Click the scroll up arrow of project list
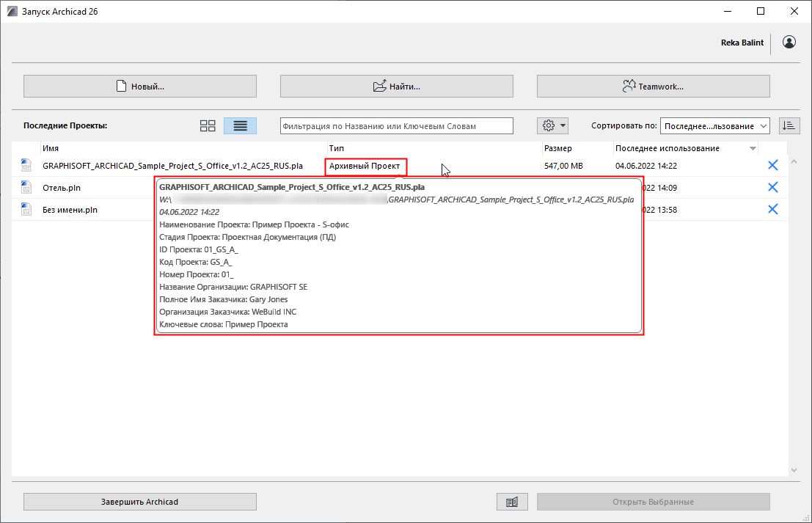 point(794,162)
